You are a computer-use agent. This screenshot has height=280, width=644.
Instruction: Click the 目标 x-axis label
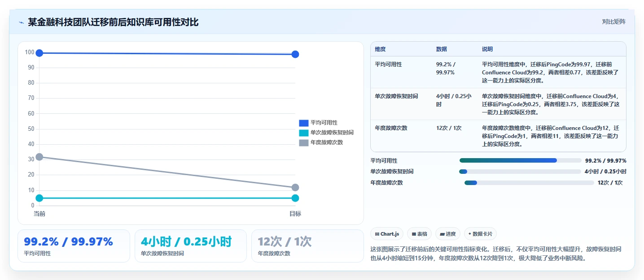(x=295, y=214)
